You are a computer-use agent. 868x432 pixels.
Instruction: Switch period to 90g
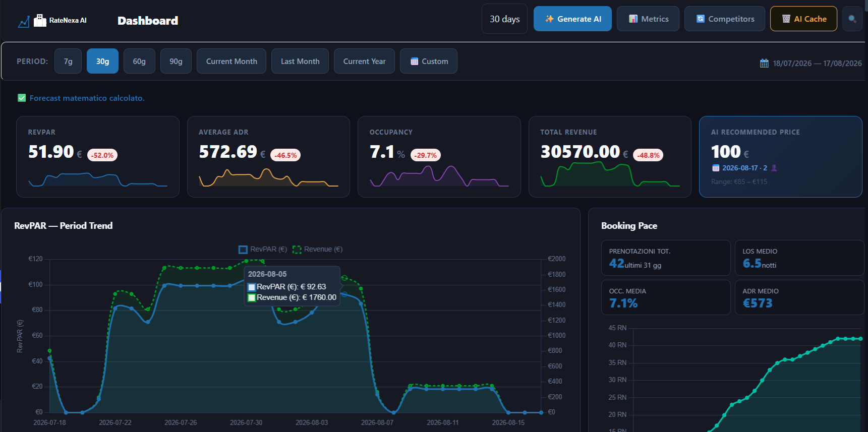(176, 61)
